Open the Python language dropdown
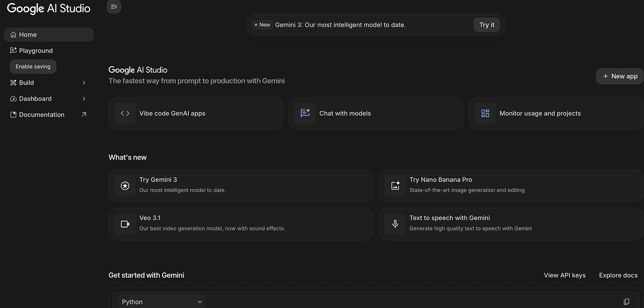644x308 pixels. [161, 302]
